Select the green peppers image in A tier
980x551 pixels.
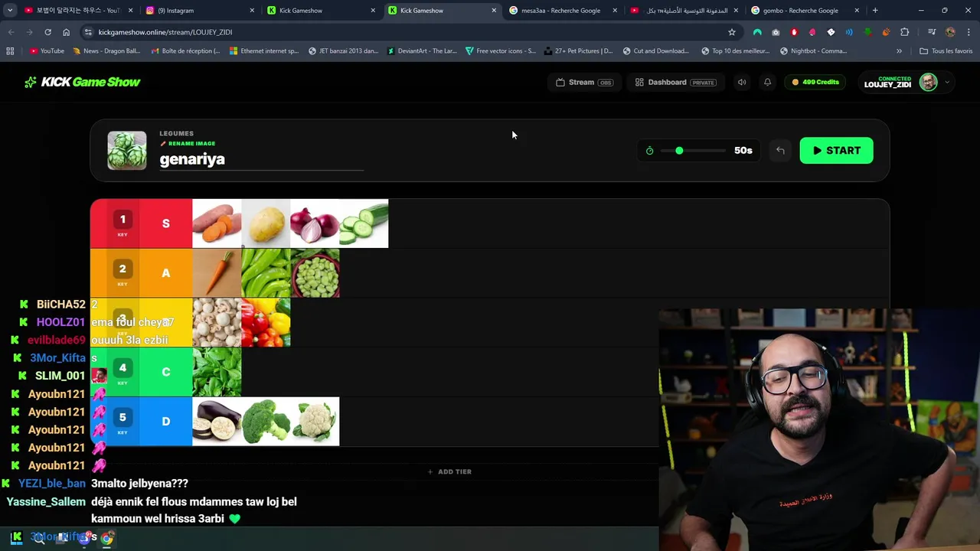(x=266, y=273)
